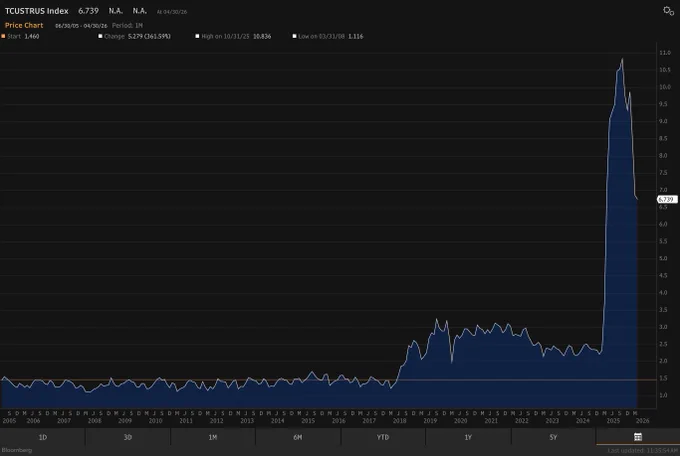
Task: Choose the YTD time range tab
Action: 383,437
